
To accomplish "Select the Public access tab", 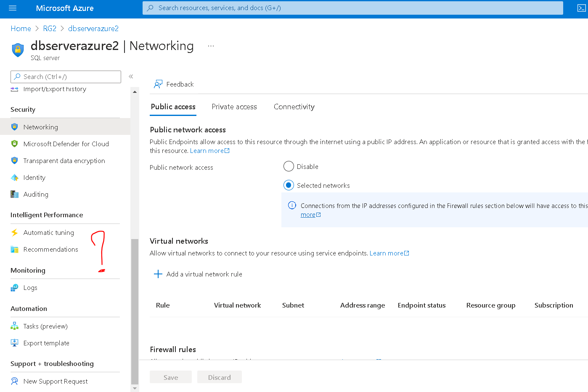I will [x=173, y=107].
